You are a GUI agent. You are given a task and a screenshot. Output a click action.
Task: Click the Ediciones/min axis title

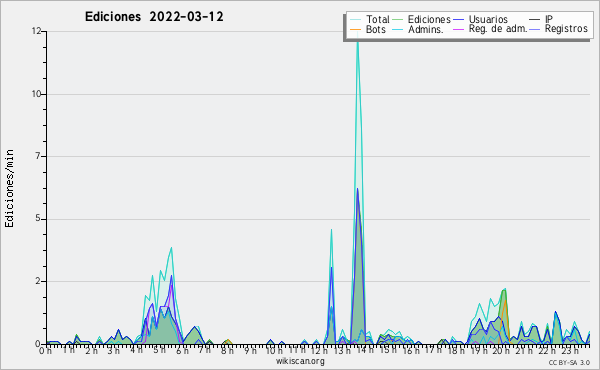9,188
